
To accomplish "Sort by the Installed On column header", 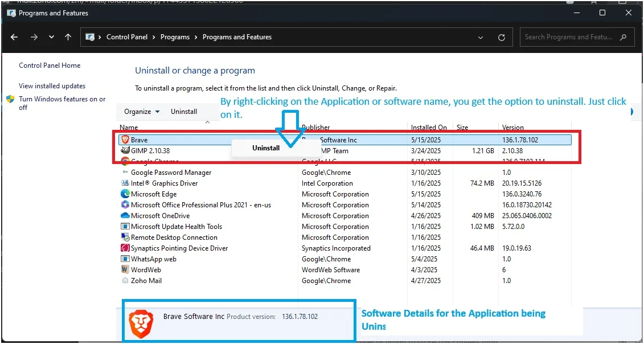I will pos(429,128).
